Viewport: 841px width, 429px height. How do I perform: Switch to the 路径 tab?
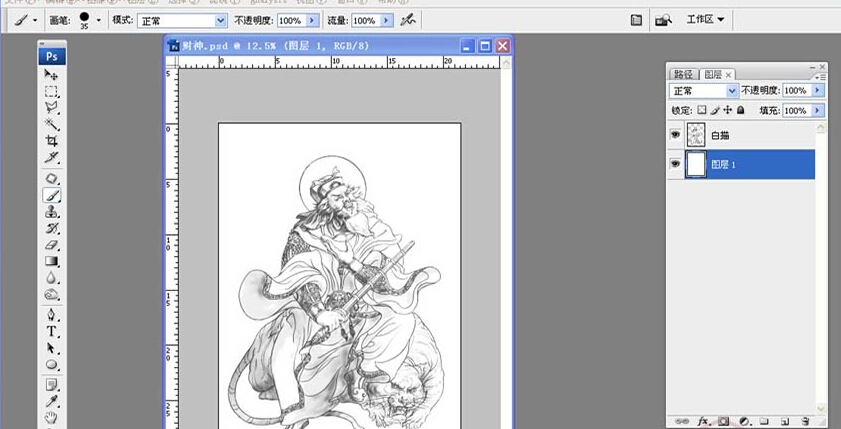point(683,75)
